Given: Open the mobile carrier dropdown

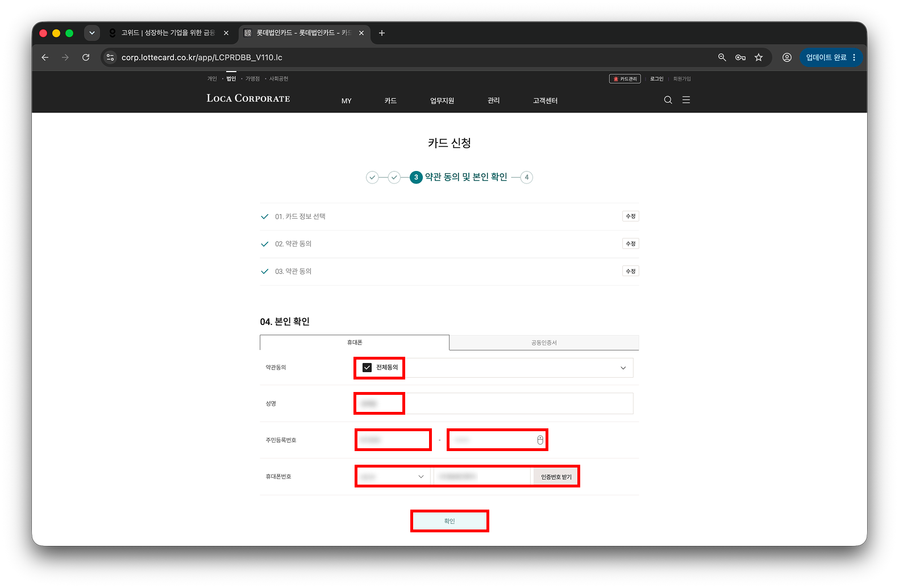Looking at the screenshot, I should (x=393, y=477).
